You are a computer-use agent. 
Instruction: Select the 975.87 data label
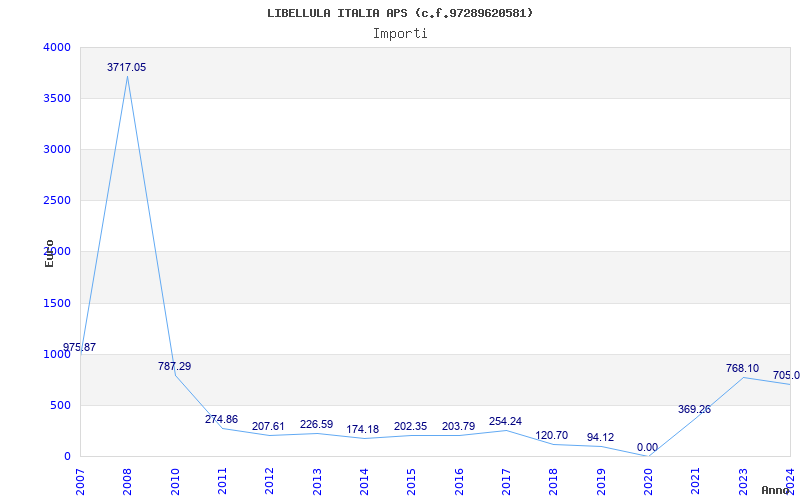pos(80,347)
